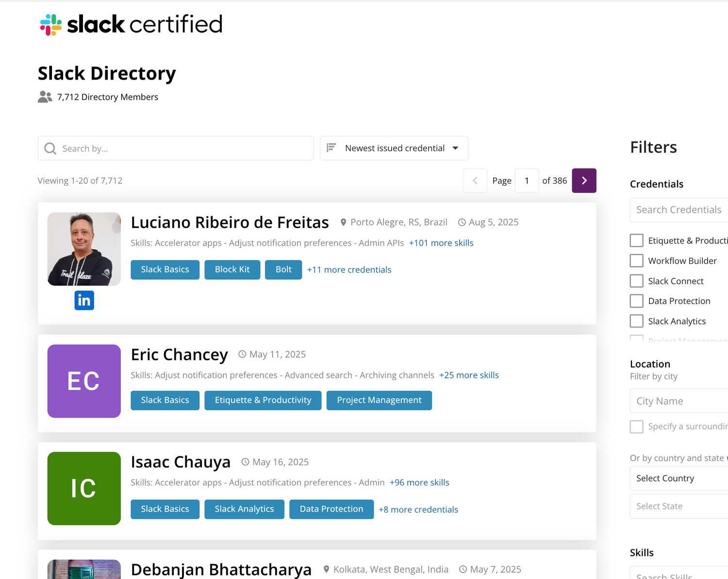Focus the Search Credentials field
The height and width of the screenshot is (579, 728).
(x=679, y=210)
